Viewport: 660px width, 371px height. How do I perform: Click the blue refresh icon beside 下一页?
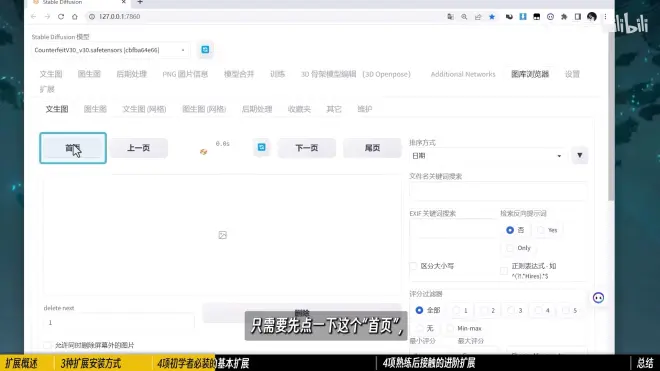[x=261, y=147]
